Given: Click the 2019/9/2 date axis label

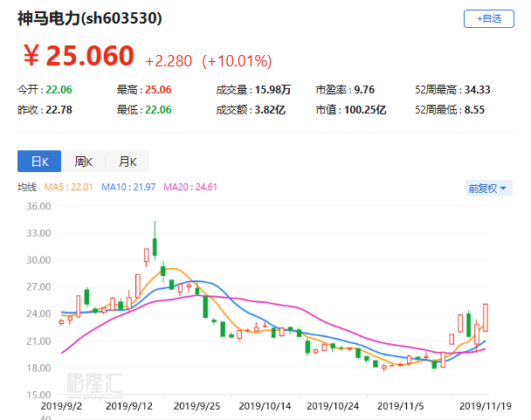Looking at the screenshot, I should [x=61, y=406].
